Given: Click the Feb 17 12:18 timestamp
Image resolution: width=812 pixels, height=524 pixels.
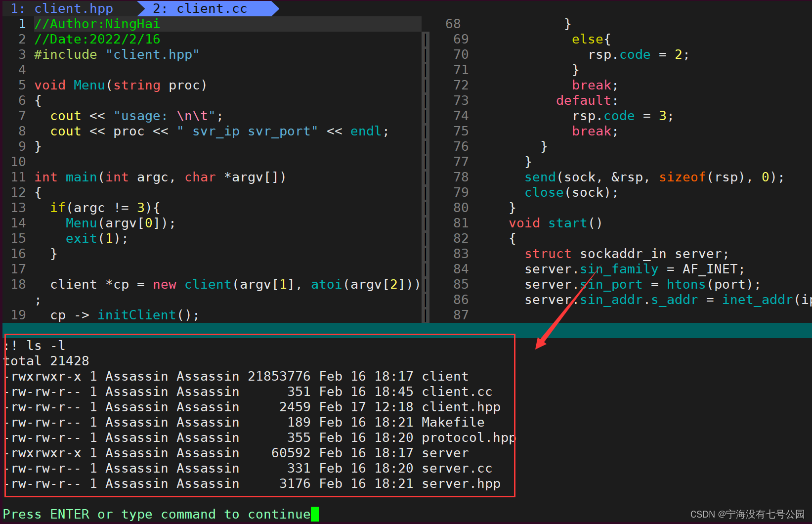Looking at the screenshot, I should [x=366, y=407].
